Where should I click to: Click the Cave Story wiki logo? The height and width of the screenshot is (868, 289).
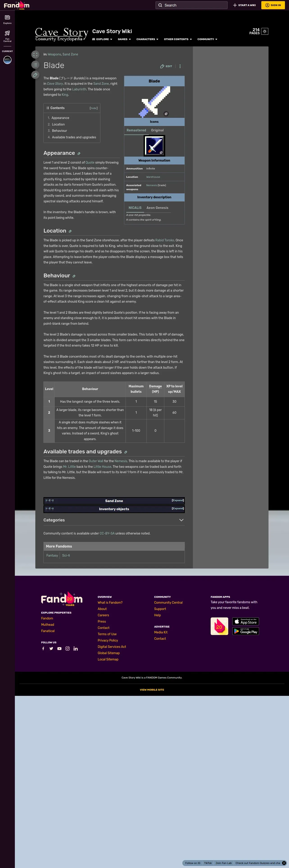pos(62,35)
